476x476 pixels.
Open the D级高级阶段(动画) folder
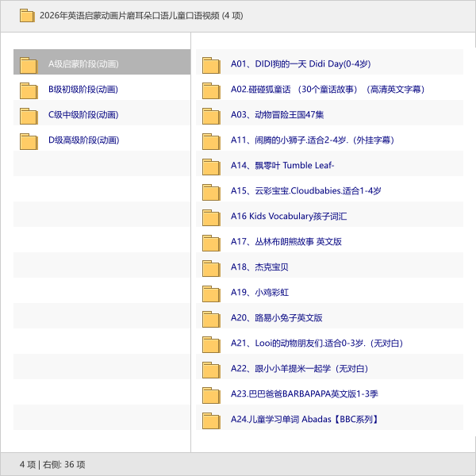[83, 140]
